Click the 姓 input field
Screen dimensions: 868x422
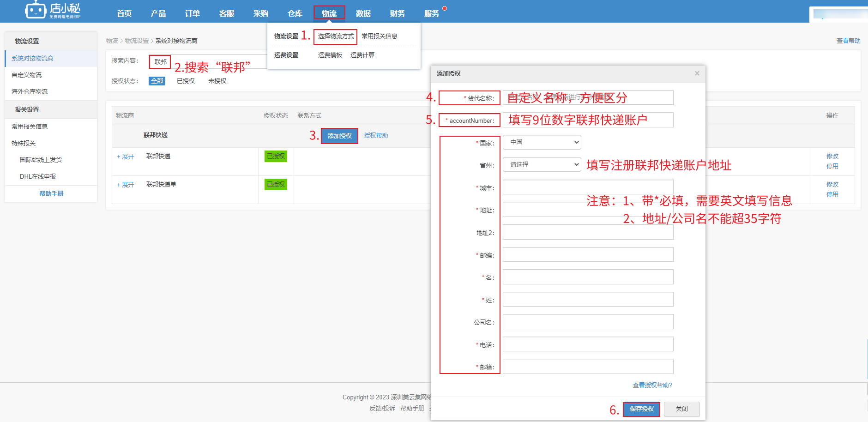click(588, 299)
